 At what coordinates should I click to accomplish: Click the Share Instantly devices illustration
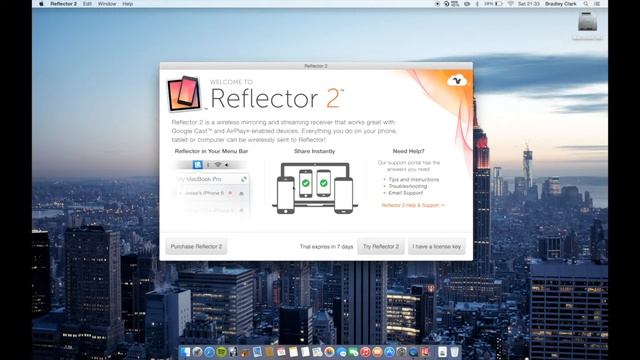(315, 188)
